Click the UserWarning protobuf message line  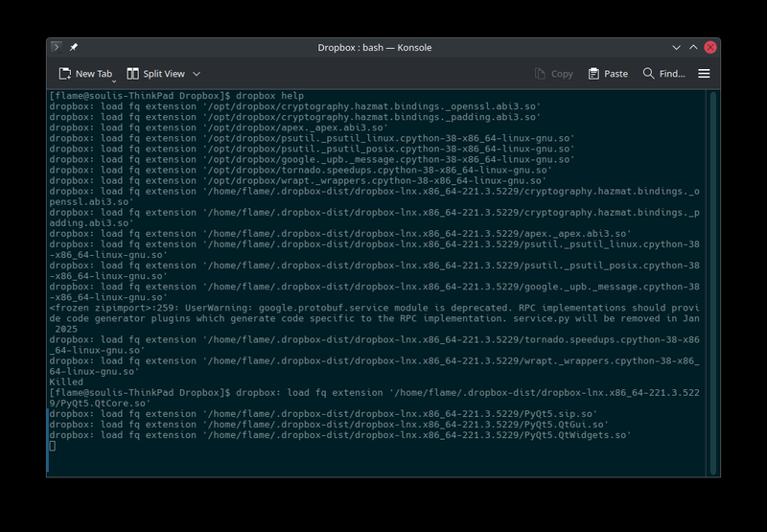374,308
